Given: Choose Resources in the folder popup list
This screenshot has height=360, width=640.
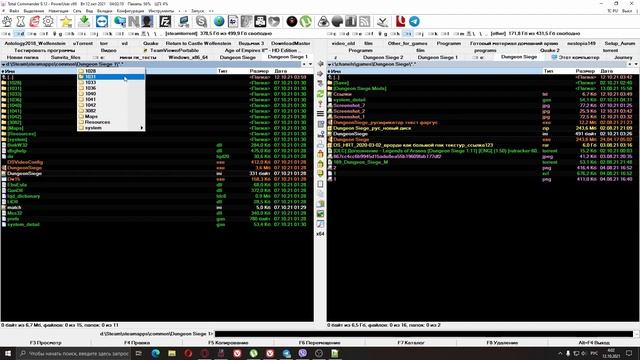Looking at the screenshot, I should (111, 122).
